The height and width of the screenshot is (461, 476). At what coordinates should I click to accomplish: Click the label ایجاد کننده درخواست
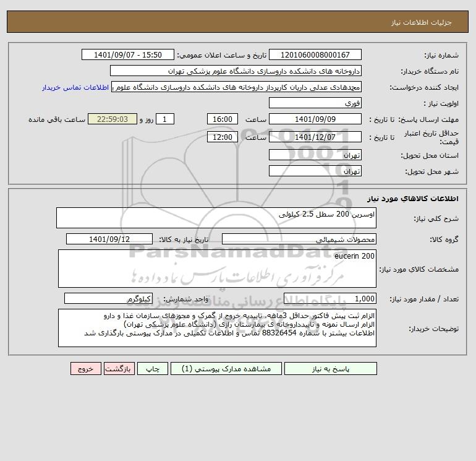[424, 87]
